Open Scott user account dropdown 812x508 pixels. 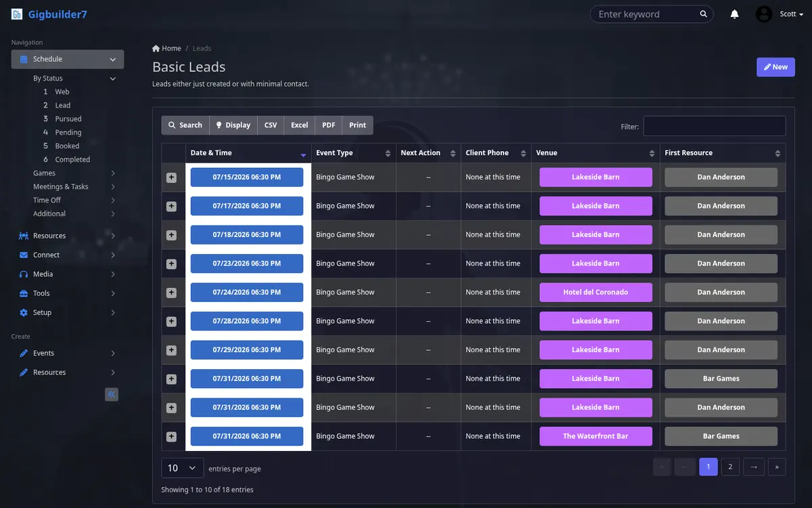(791, 14)
